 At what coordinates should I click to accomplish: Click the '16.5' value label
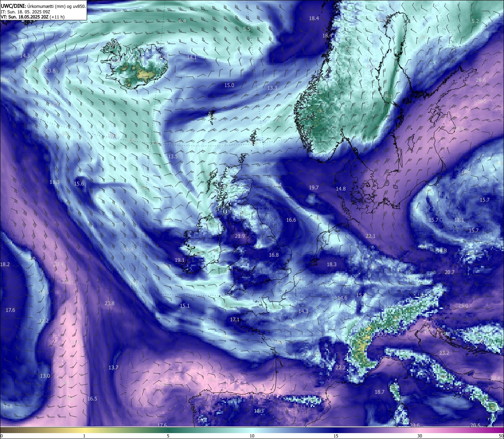[x=92, y=399]
